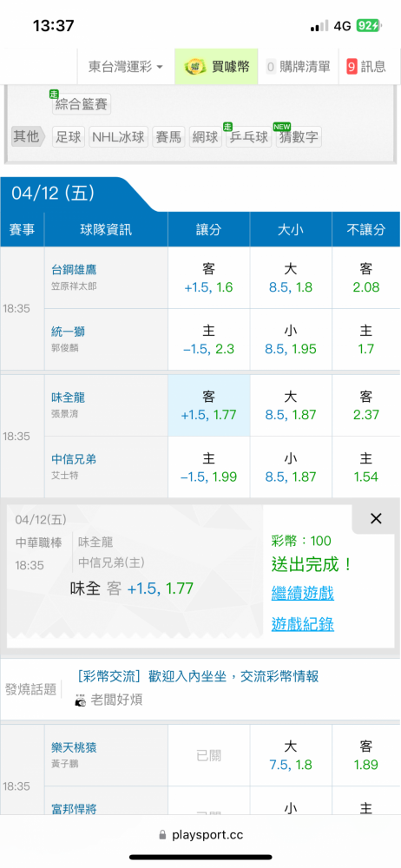Pick 客 2.37 moneyline for 味全龍
Image resolution: width=401 pixels, height=868 pixels.
366,405
